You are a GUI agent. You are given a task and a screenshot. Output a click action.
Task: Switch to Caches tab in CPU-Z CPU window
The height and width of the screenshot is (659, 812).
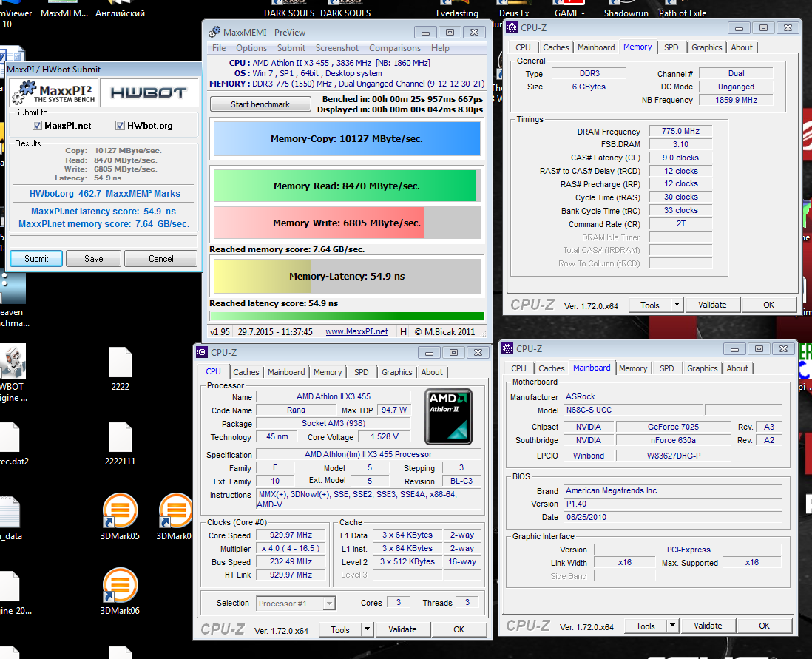246,372
